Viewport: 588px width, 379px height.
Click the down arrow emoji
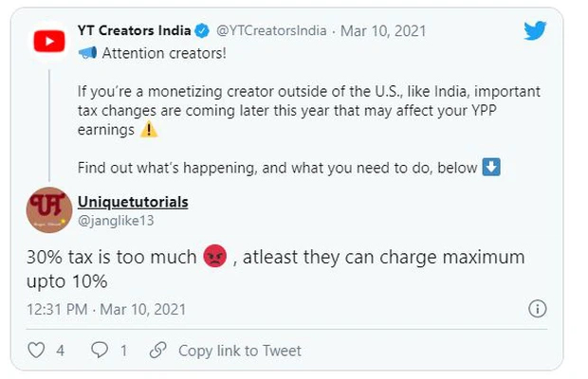click(x=491, y=167)
